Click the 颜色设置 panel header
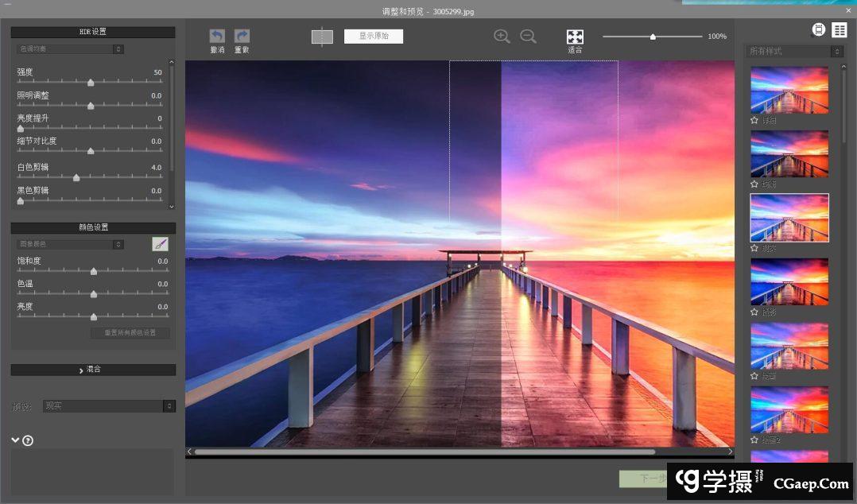The height and width of the screenshot is (504, 857). [93, 227]
